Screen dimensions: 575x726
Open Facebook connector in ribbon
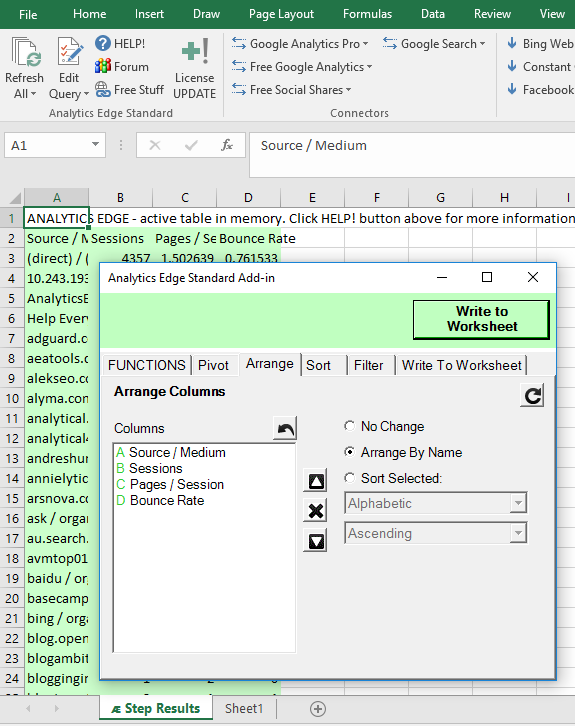click(540, 90)
